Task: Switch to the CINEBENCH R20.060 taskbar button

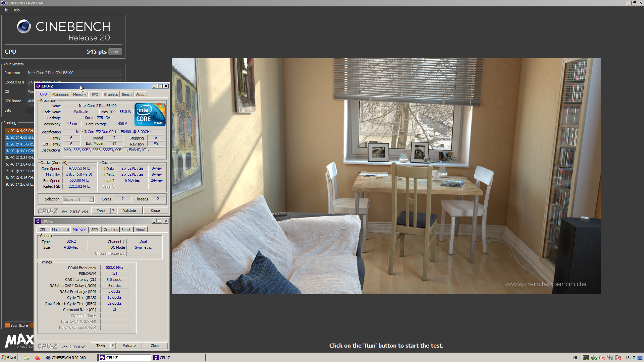Action: click(x=70, y=358)
